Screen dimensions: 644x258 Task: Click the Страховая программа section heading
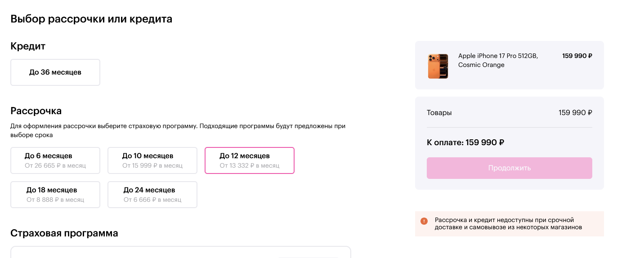64,233
